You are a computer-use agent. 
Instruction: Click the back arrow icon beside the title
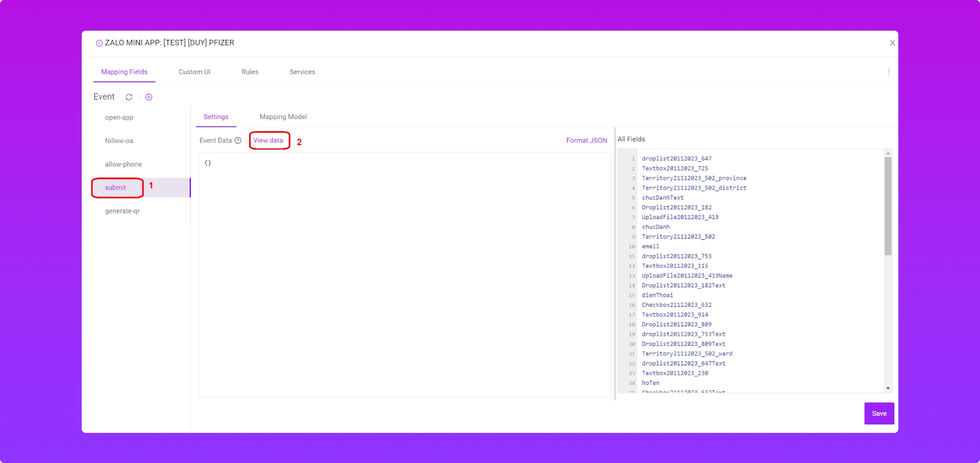(x=99, y=43)
